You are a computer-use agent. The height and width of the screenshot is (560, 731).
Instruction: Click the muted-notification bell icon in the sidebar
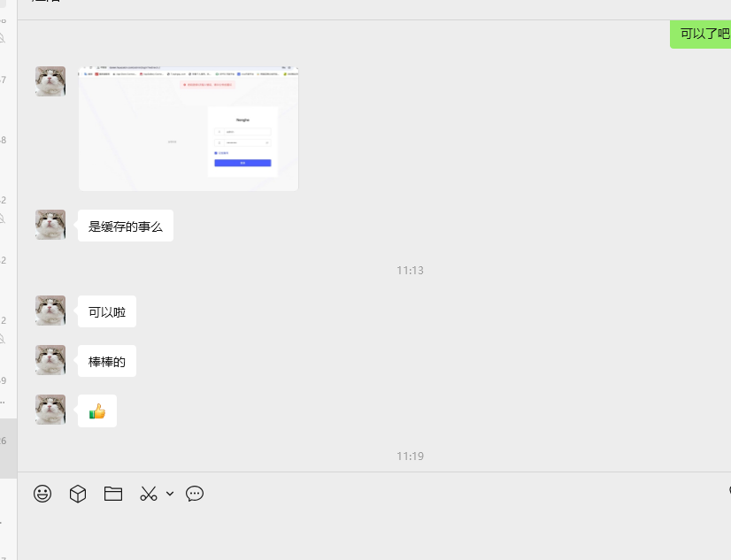(3, 38)
